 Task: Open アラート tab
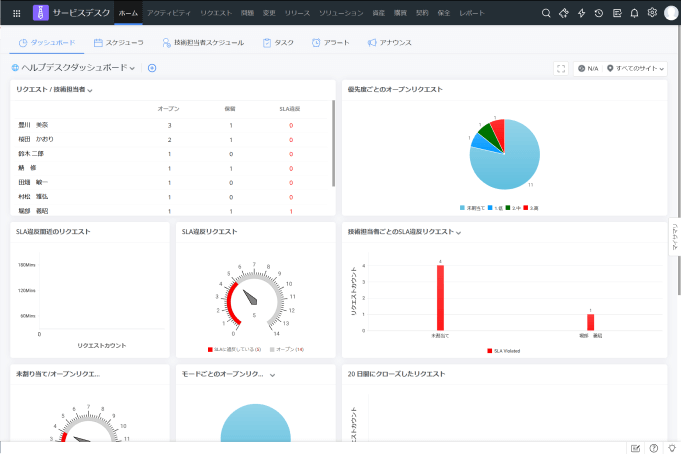point(330,43)
